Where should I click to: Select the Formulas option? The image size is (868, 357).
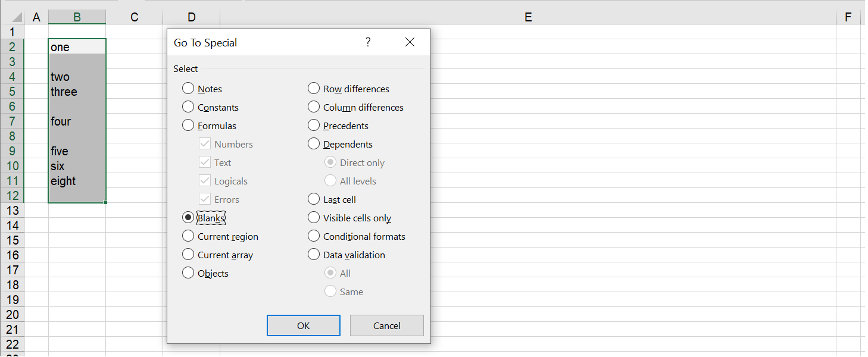[x=188, y=126]
